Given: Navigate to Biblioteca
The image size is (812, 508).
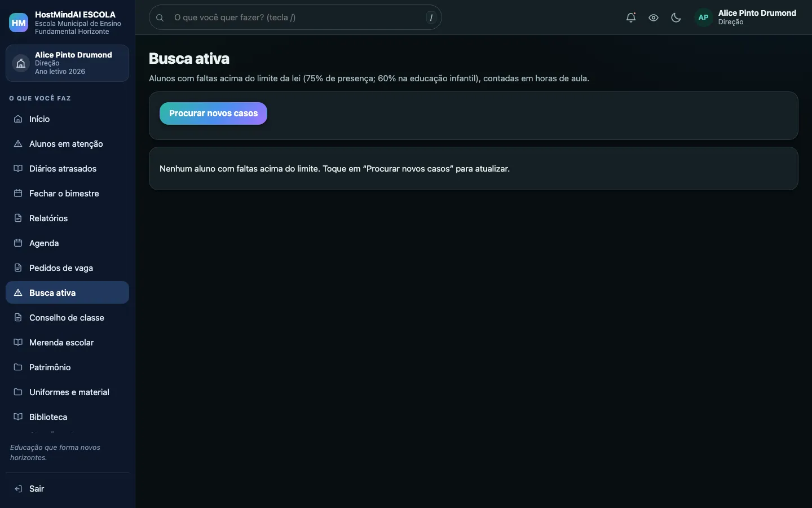Looking at the screenshot, I should coord(67,417).
